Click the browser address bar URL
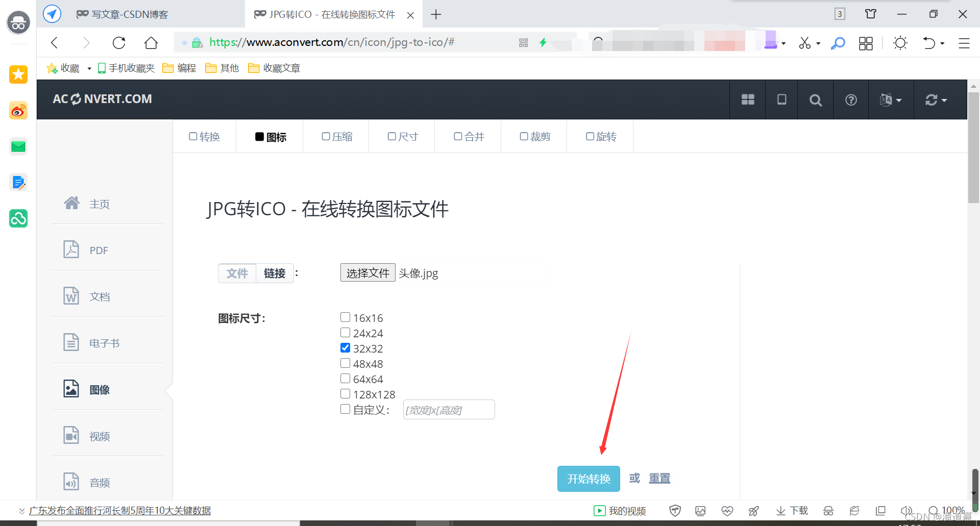980x526 pixels. tap(332, 42)
